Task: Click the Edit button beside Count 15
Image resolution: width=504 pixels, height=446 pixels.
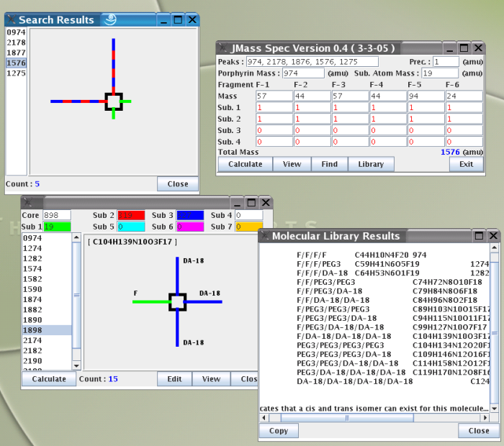Action: pyautogui.click(x=174, y=379)
